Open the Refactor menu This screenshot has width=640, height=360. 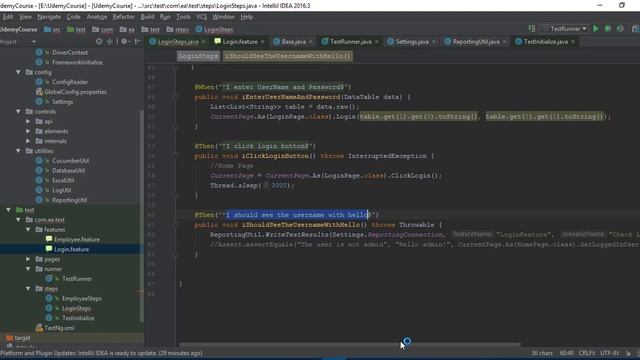[x=123, y=17]
